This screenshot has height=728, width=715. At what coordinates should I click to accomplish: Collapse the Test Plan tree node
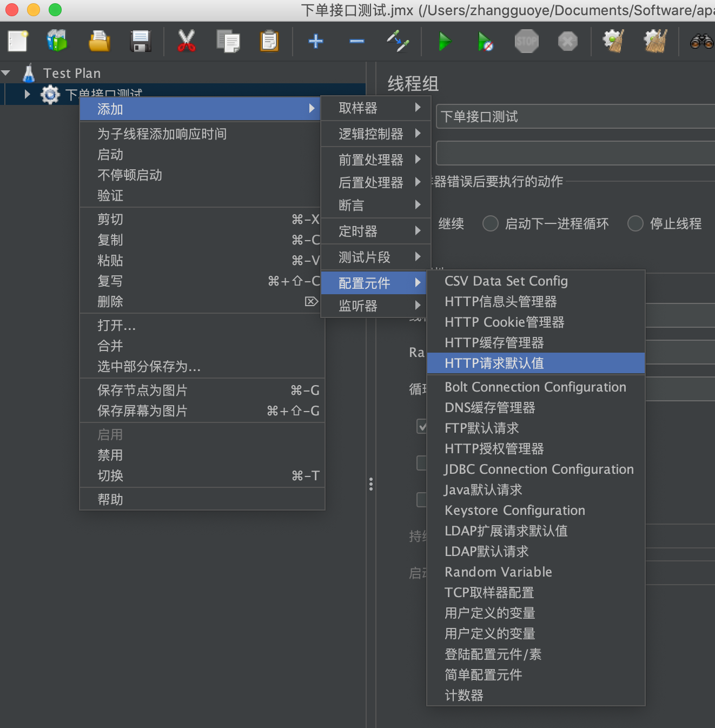pyautogui.click(x=6, y=73)
